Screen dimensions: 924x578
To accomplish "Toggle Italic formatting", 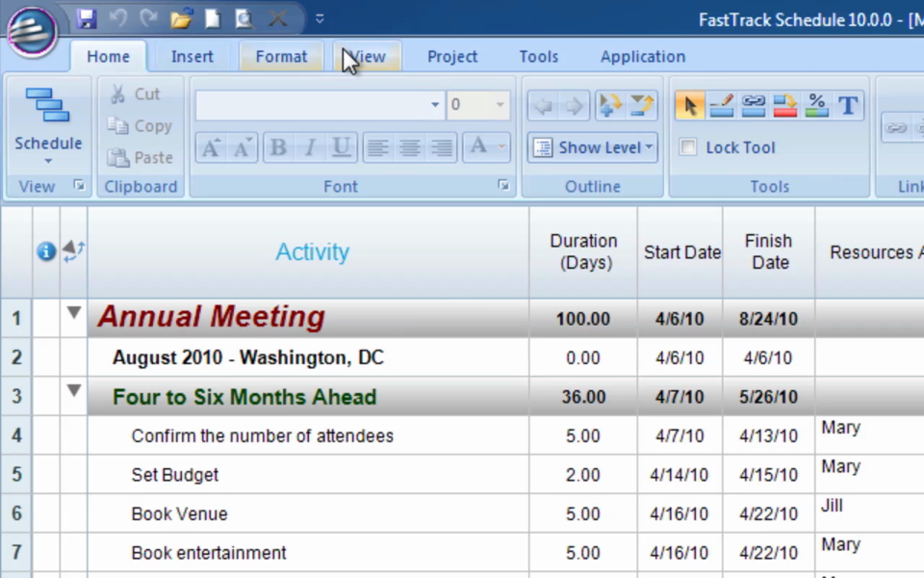I will [x=310, y=147].
